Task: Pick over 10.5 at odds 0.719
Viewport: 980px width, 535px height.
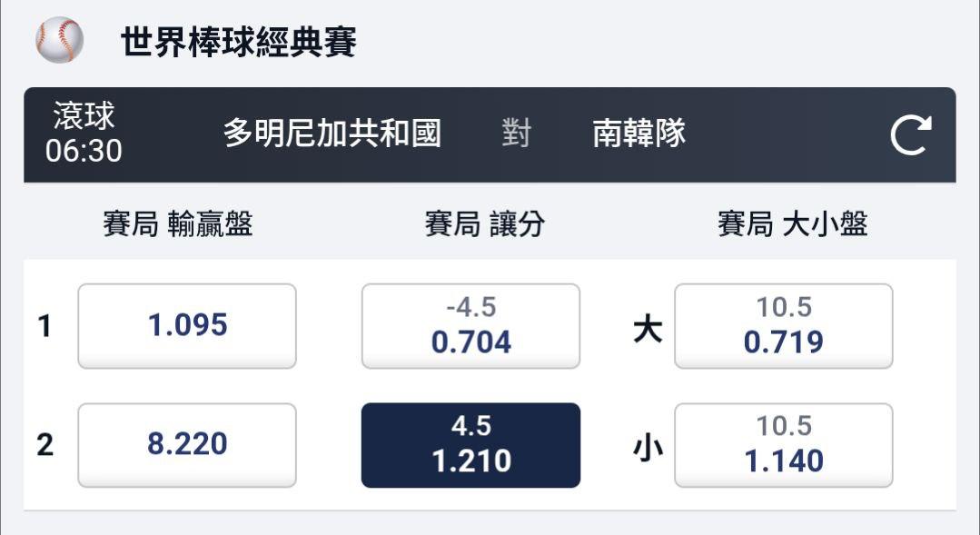Action: click(x=783, y=326)
